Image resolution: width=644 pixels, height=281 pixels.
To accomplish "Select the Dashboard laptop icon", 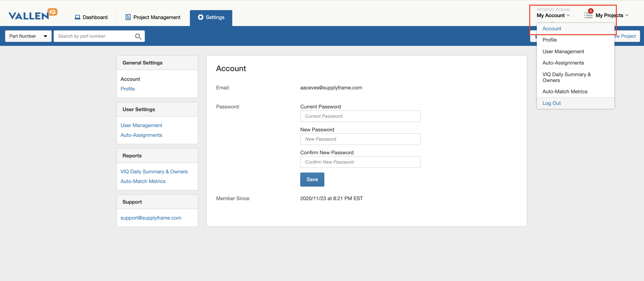I will tap(78, 17).
